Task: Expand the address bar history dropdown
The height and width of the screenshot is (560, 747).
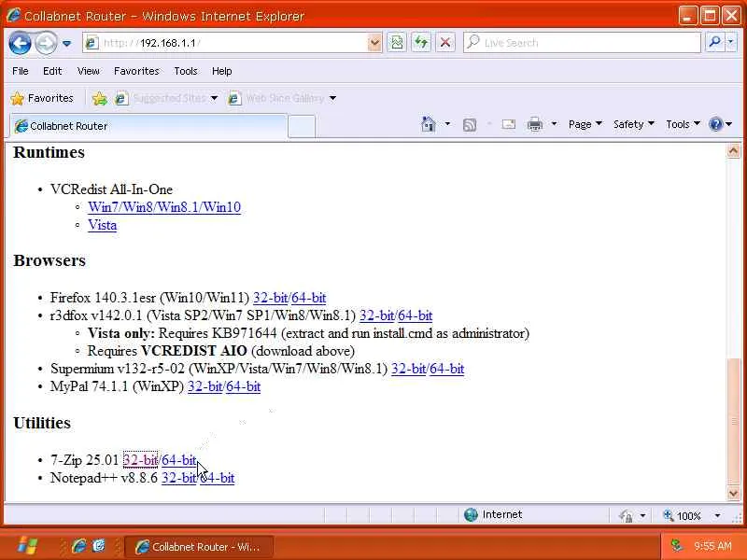Action: click(x=375, y=43)
